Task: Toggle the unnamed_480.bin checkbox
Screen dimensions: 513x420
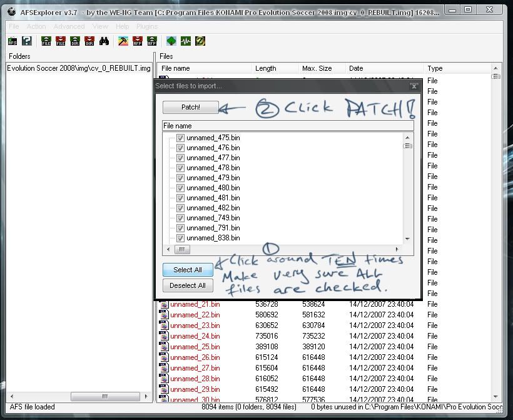Action: 180,188
